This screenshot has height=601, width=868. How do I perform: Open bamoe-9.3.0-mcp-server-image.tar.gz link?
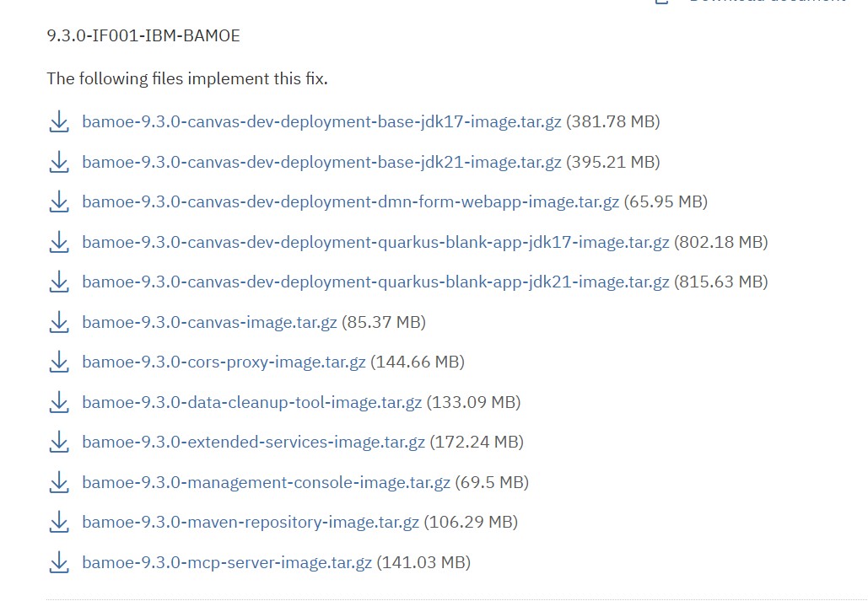point(227,562)
